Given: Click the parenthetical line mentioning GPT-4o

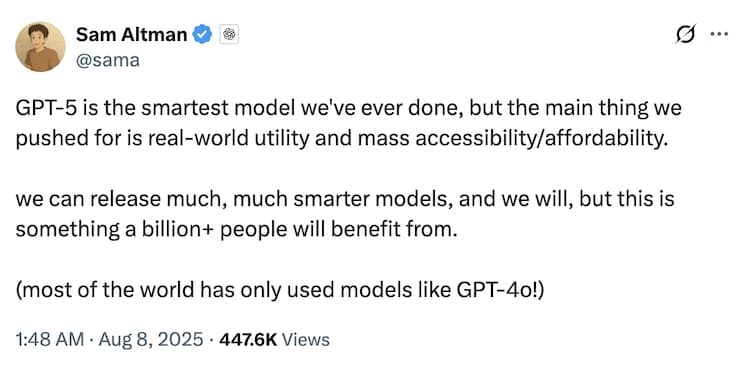Looking at the screenshot, I should pos(280,290).
